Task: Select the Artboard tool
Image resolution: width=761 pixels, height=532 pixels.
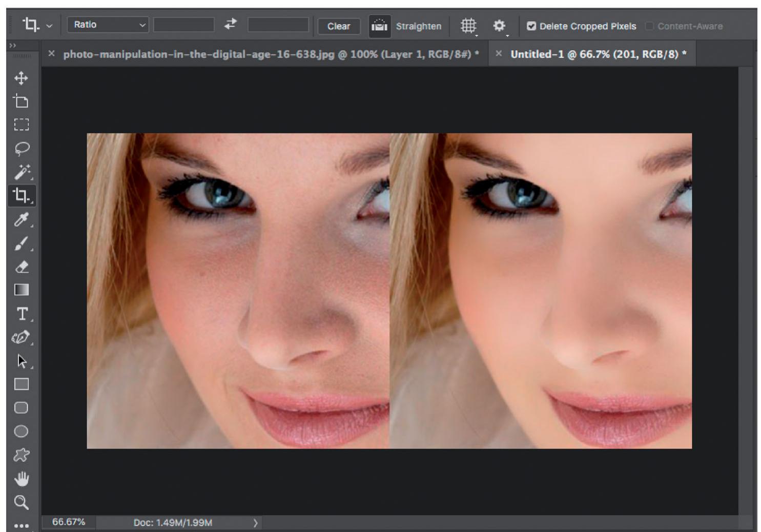Action: [x=21, y=101]
